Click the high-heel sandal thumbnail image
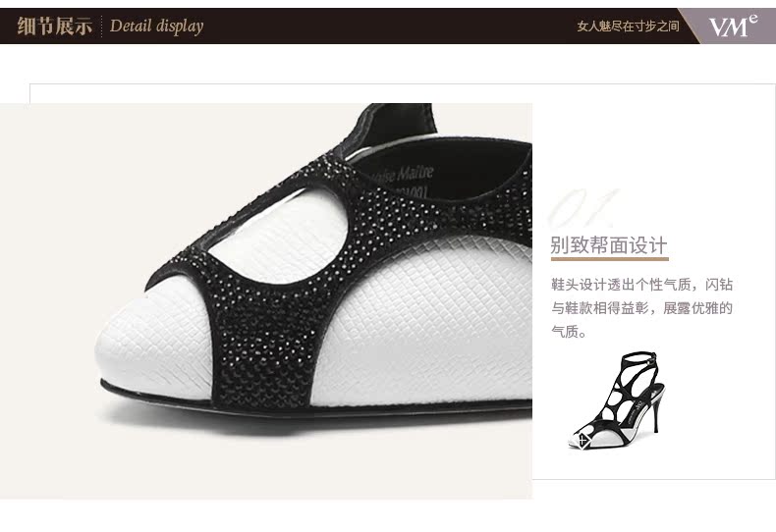The image size is (776, 532). (x=617, y=400)
